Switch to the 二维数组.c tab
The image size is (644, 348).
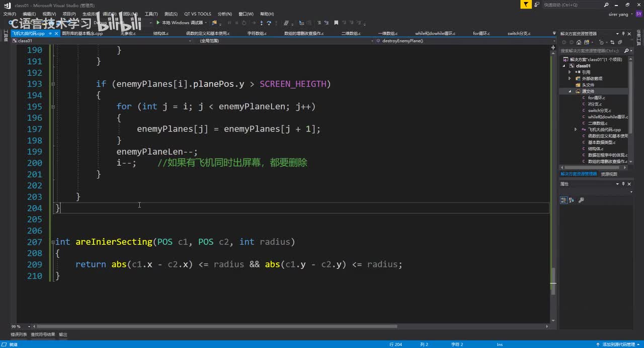point(351,34)
